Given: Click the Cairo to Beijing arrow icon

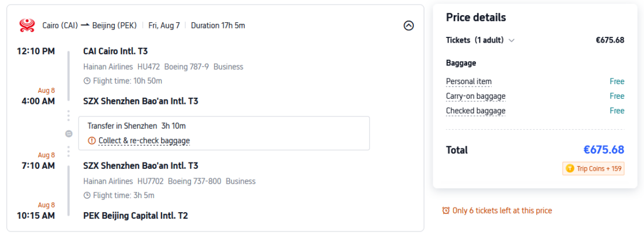Looking at the screenshot, I should point(85,25).
